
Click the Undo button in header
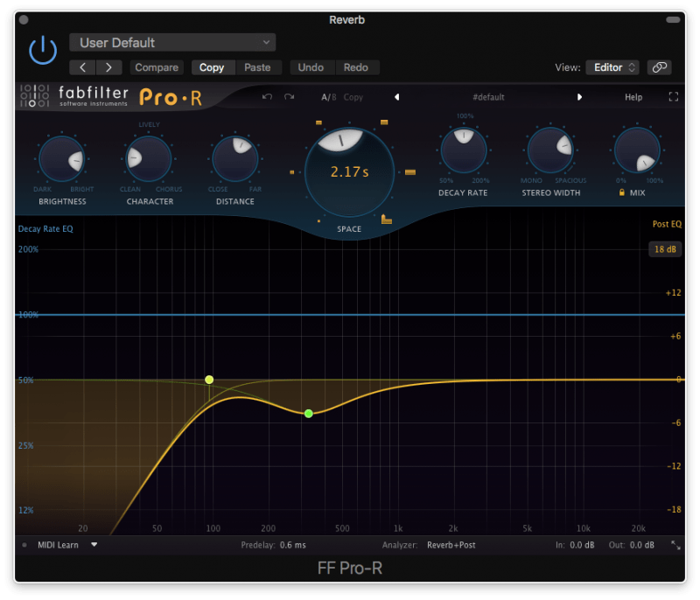pos(311,67)
